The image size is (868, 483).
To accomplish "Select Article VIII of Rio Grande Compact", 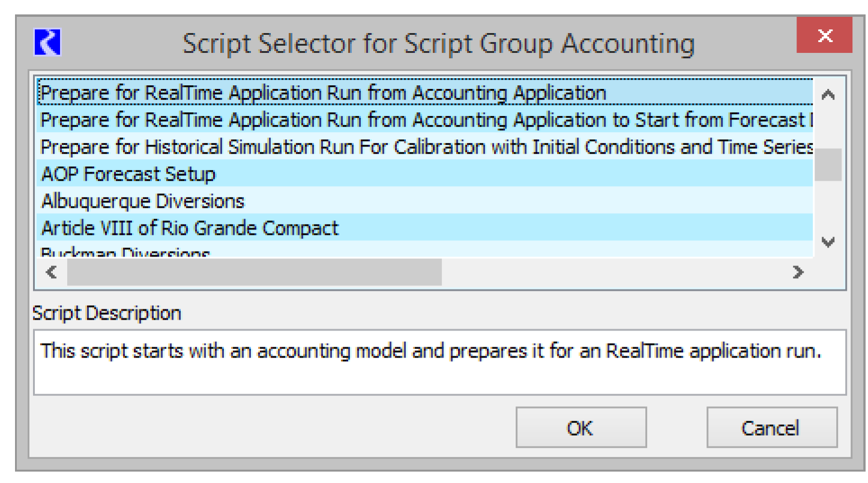I will point(190,228).
